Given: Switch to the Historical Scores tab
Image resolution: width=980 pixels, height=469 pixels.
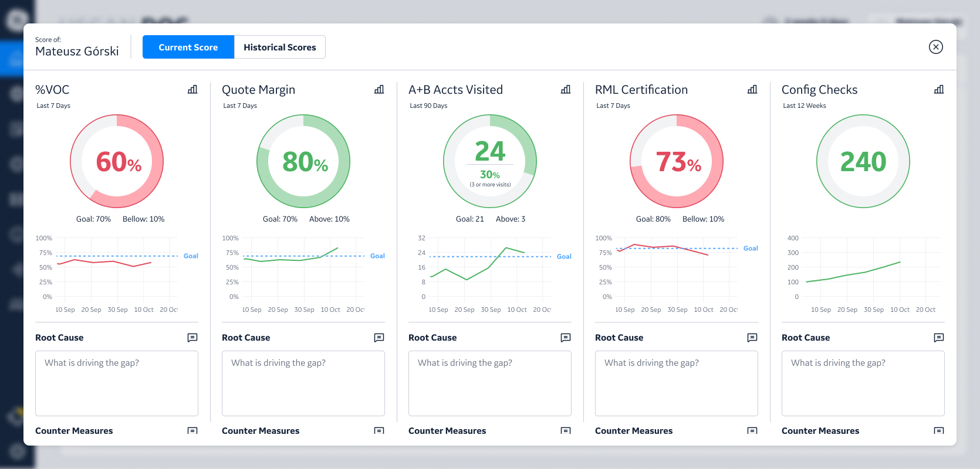Looking at the screenshot, I should pyautogui.click(x=279, y=47).
